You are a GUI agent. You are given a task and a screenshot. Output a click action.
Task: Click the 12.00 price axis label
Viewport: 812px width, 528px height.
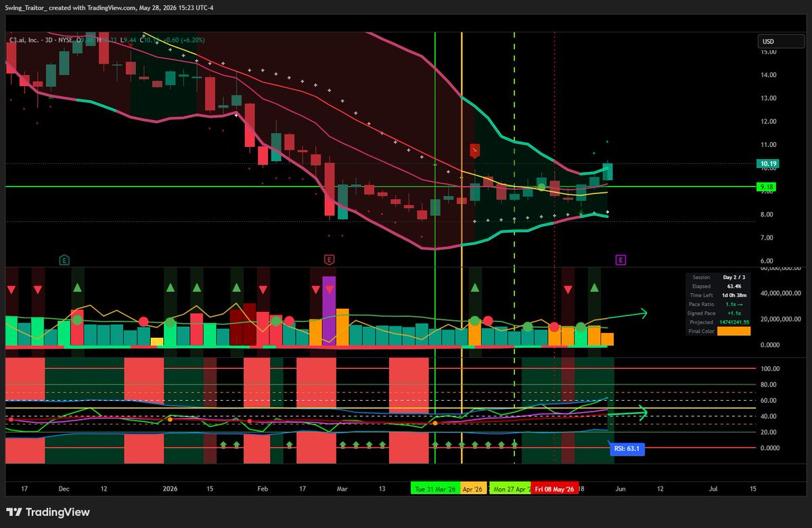coord(767,122)
